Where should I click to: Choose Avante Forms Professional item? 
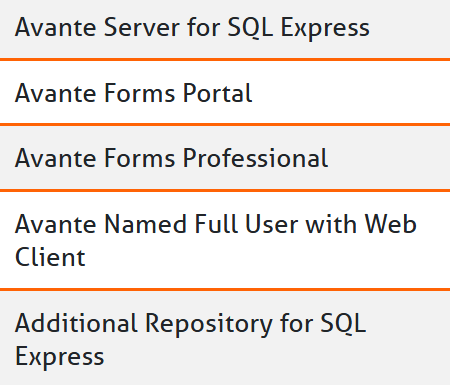click(x=225, y=158)
